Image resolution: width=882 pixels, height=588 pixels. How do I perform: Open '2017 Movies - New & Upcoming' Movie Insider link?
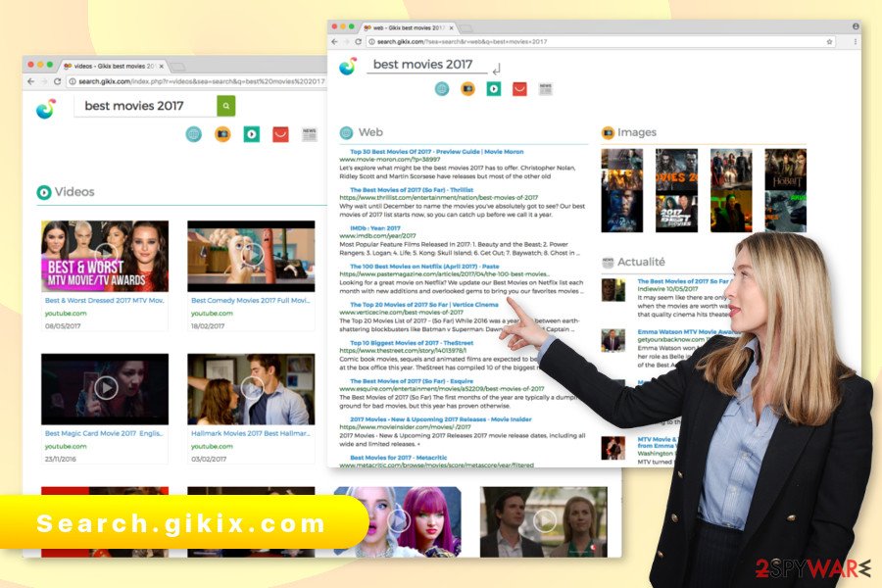440,419
